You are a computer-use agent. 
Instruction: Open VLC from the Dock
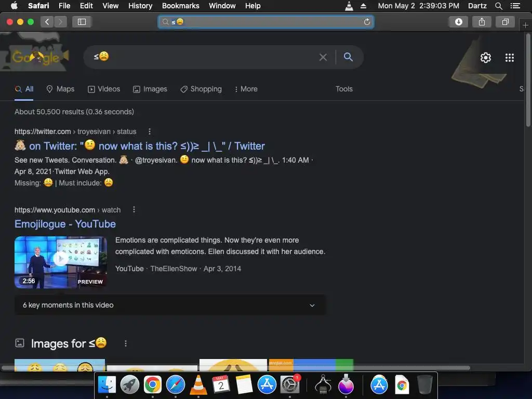pos(198,385)
